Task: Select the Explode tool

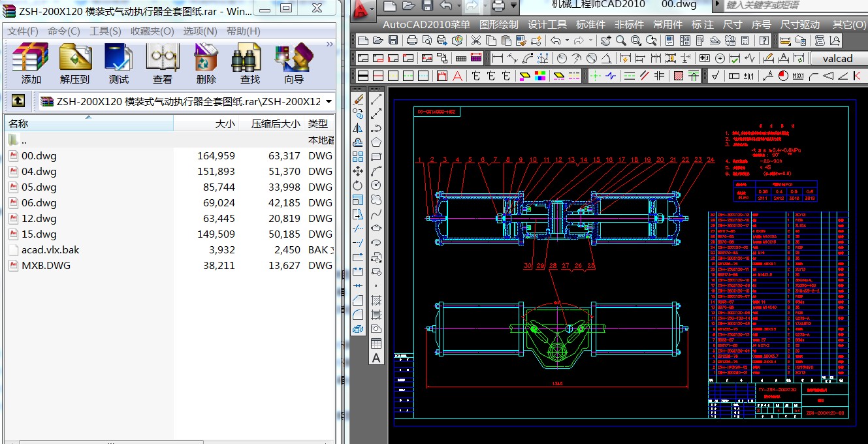Action: [x=358, y=329]
